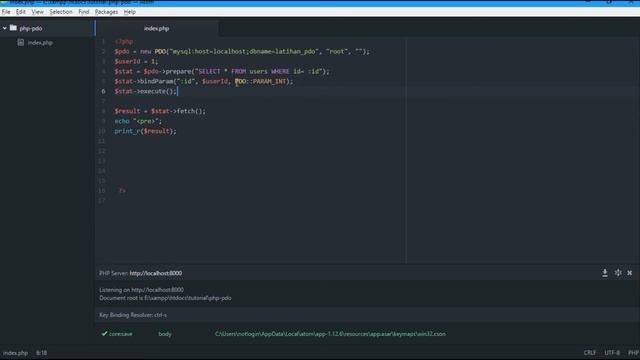The image size is (640, 360).
Task: Click the closing ?> tag
Action: (122, 191)
